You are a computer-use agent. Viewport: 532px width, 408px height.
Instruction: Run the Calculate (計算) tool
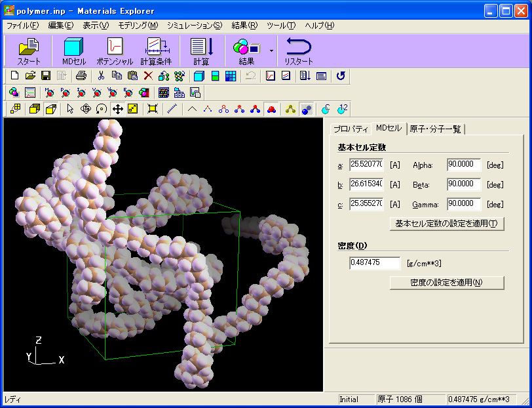[201, 51]
